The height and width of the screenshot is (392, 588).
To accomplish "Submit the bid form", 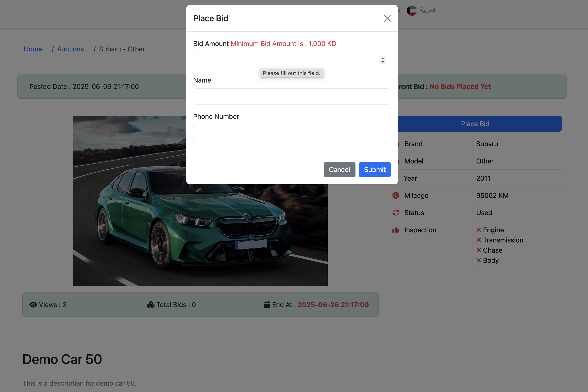I will (x=375, y=170).
